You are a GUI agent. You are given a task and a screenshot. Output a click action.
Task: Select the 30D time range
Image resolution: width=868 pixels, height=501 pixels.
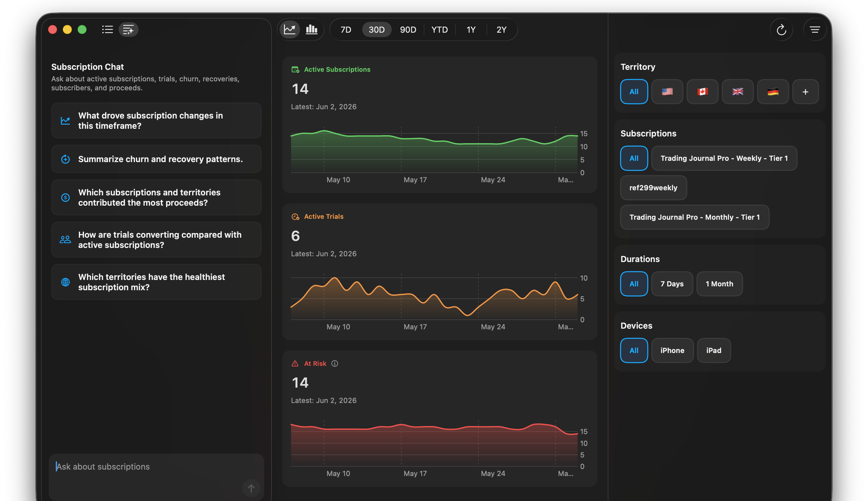pos(376,29)
